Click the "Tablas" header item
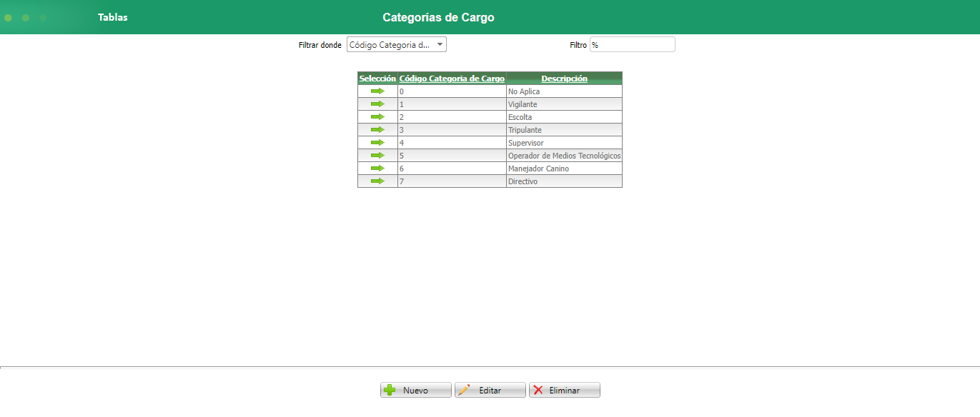 tap(112, 16)
